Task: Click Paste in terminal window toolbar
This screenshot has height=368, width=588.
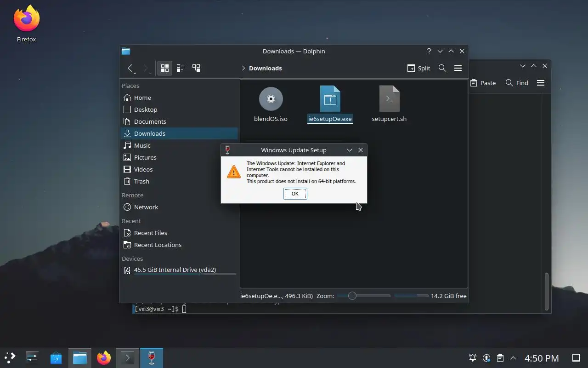Action: click(483, 83)
